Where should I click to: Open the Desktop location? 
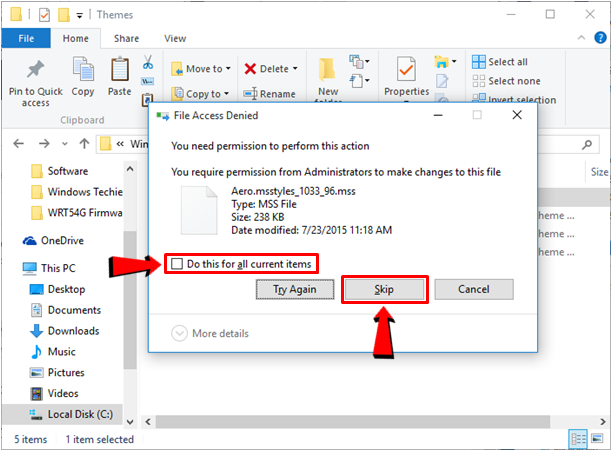point(58,289)
